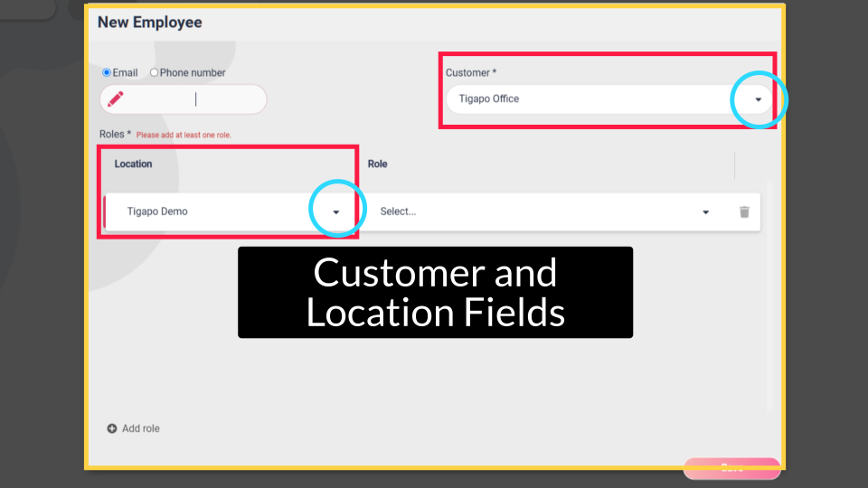868x488 pixels.
Task: Open the Tigapo Office customer dropdown
Action: 597,99
